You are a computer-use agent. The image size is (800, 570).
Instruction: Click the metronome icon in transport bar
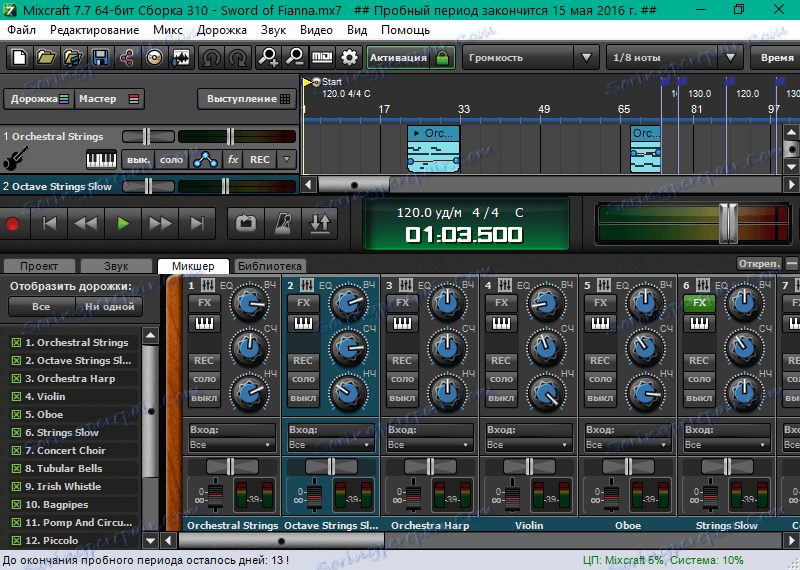[x=284, y=223]
